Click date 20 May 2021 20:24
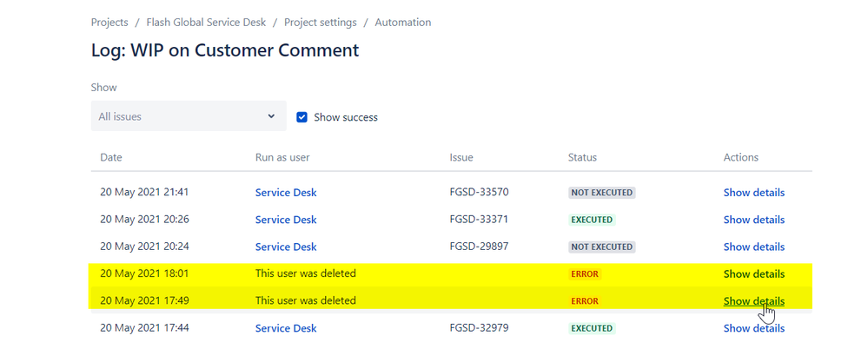 [144, 247]
